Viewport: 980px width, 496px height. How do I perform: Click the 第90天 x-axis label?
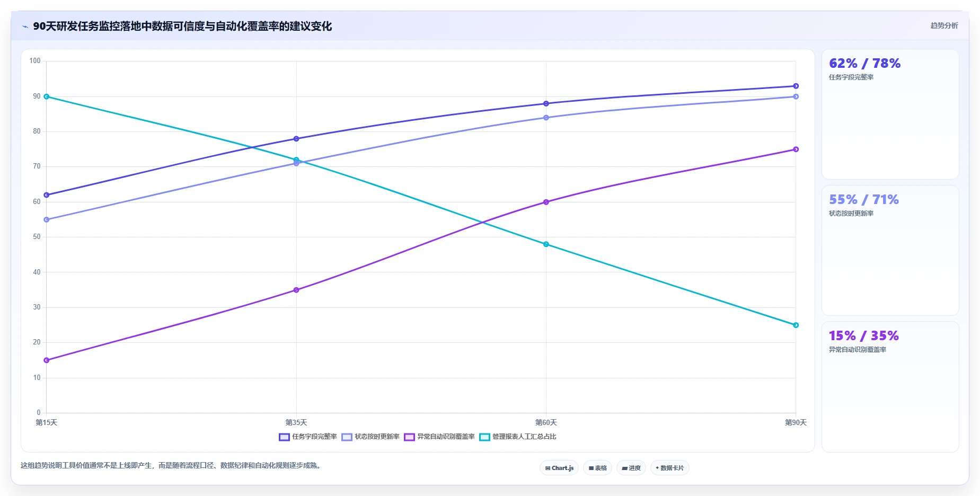(x=796, y=422)
